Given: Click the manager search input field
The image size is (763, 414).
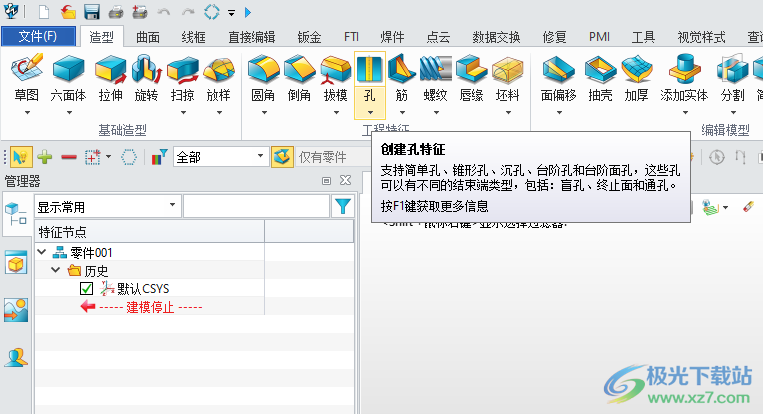Looking at the screenshot, I should (256, 207).
